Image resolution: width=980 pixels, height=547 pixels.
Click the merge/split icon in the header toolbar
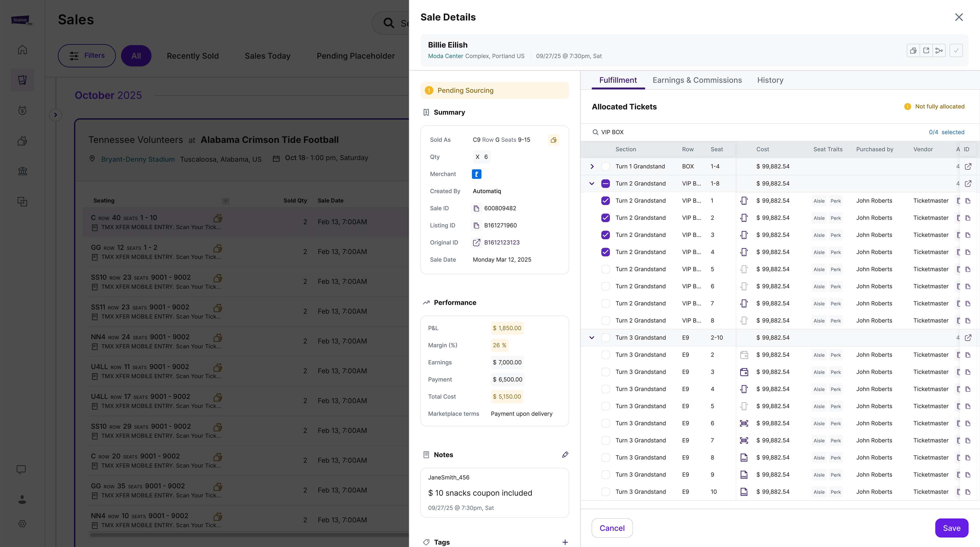939,50
